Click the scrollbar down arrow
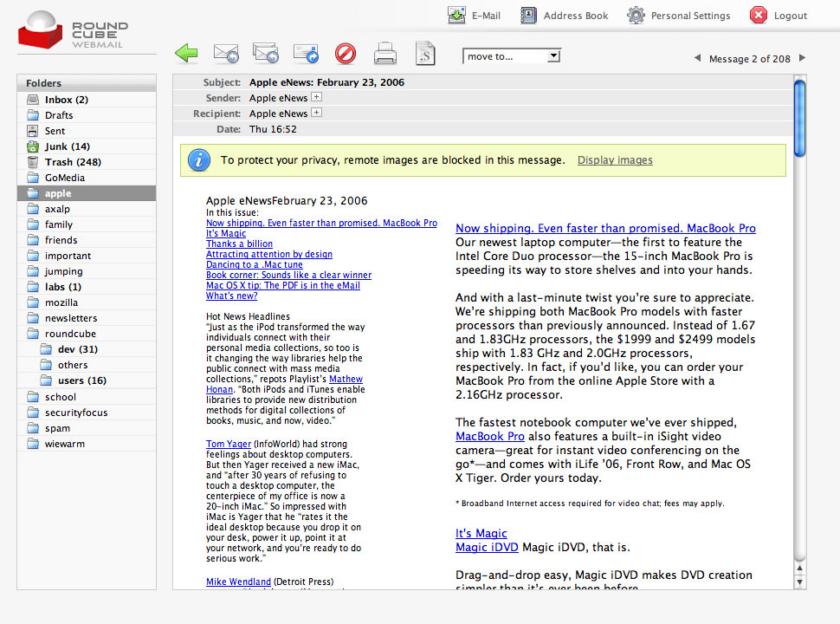This screenshot has height=624, width=840. (800, 582)
